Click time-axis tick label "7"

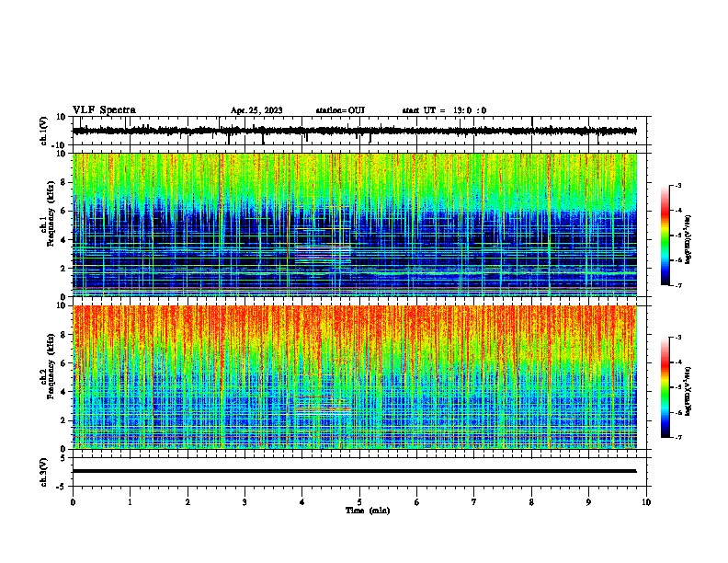pyautogui.click(x=474, y=502)
